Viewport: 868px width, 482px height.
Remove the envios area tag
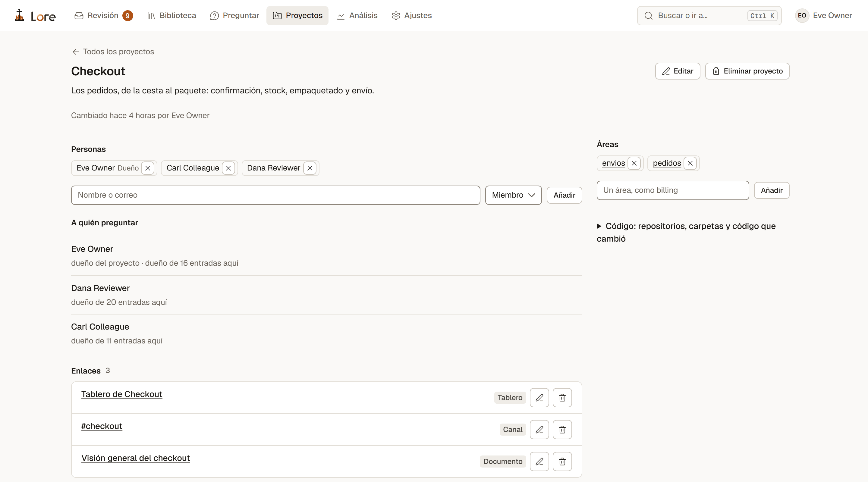click(x=634, y=163)
